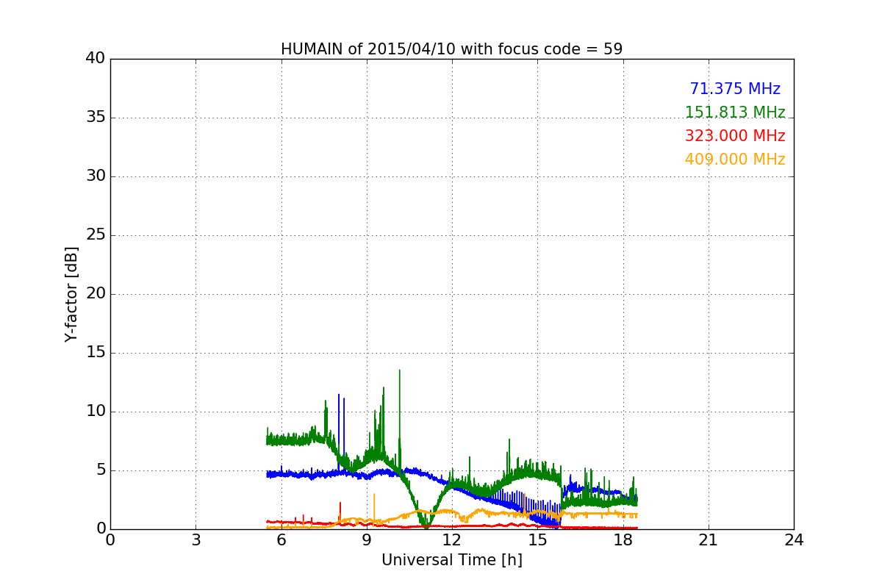Click the plot title 'HUMAIN of 2015/04/10 with focus code = 59'
882x588 pixels.
click(x=451, y=49)
